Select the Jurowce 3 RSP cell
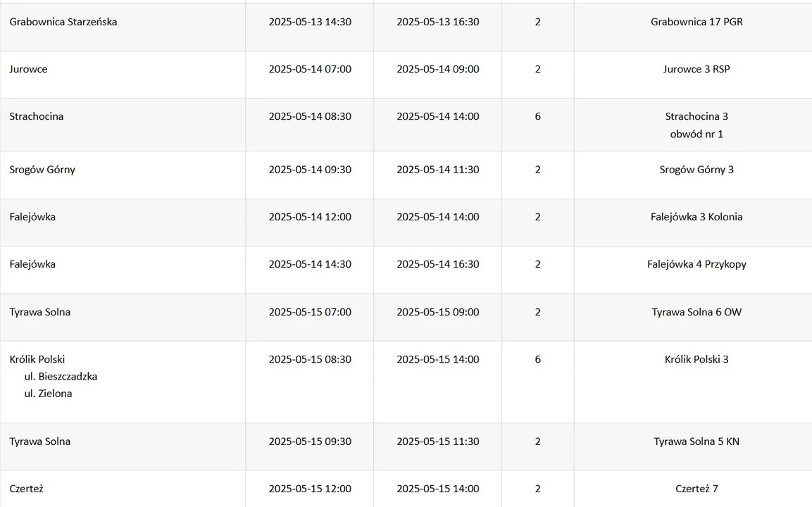 (697, 69)
